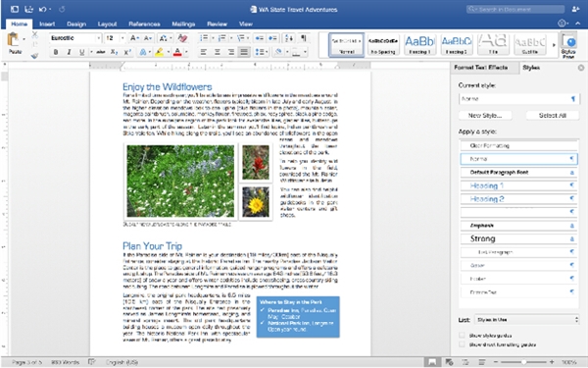588x368 pixels.
Task: Expand the styles gallery arrow
Action: 554,45
